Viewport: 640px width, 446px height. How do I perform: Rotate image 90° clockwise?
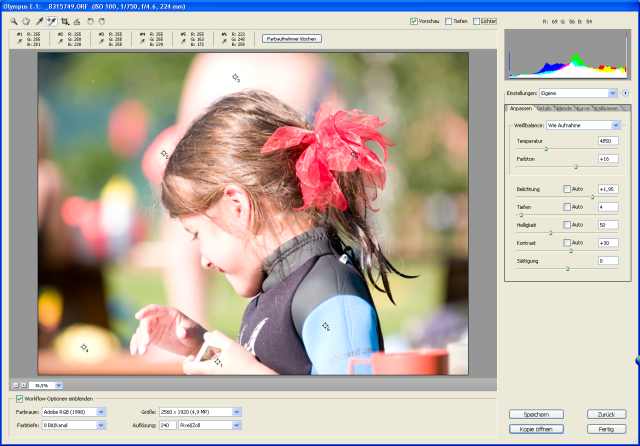coord(102,20)
